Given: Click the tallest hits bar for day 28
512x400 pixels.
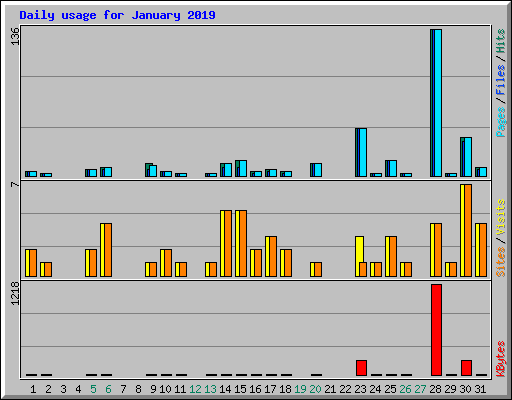Looking at the screenshot, I should click(436, 103).
